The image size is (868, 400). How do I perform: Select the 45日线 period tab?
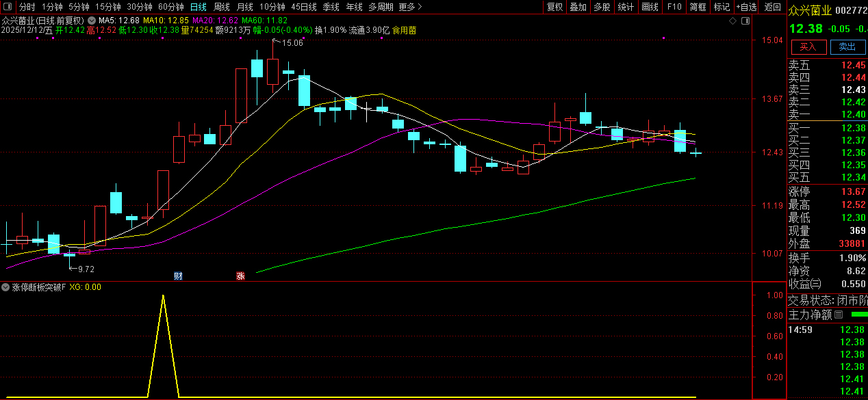click(x=304, y=7)
